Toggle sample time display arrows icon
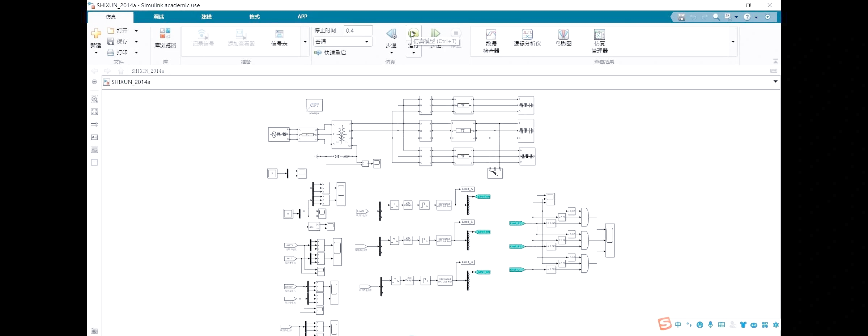 [94, 124]
